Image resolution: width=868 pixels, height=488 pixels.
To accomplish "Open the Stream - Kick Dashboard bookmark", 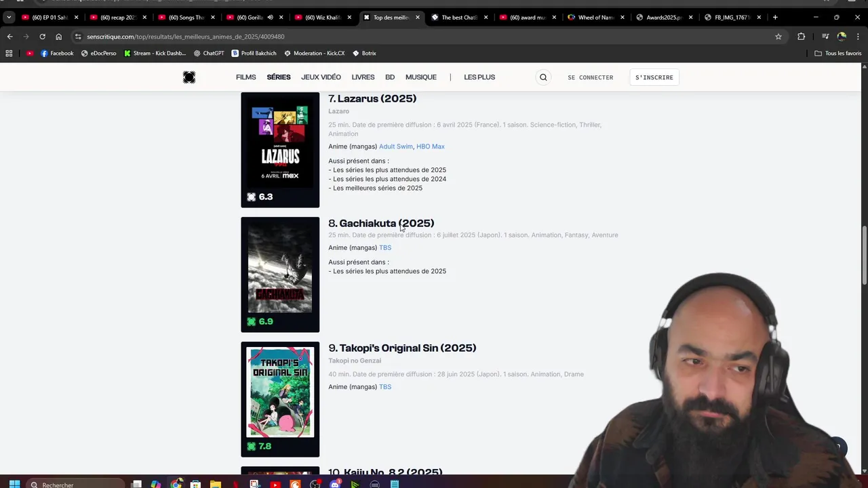I will click(155, 53).
